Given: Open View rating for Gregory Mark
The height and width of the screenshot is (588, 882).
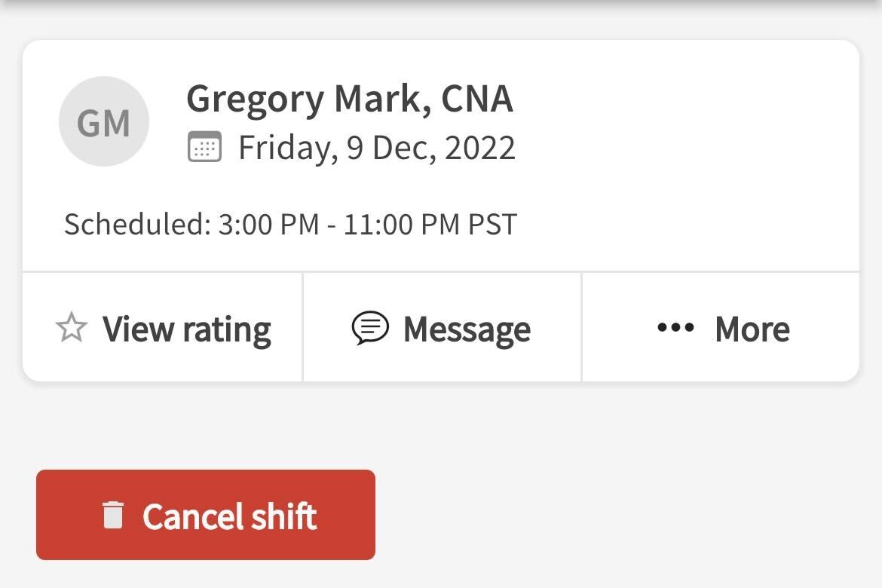Looking at the screenshot, I should [163, 328].
